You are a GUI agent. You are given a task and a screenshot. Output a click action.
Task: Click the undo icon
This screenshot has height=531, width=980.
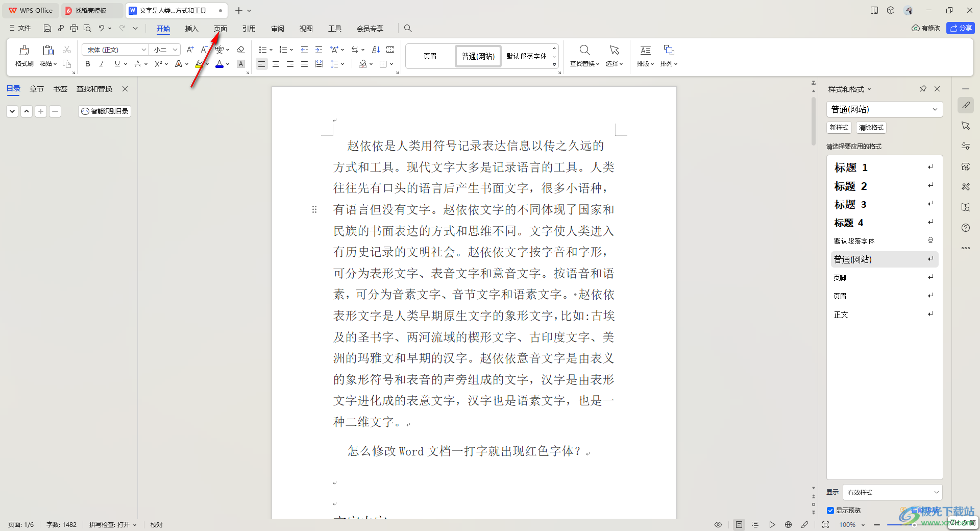(102, 28)
